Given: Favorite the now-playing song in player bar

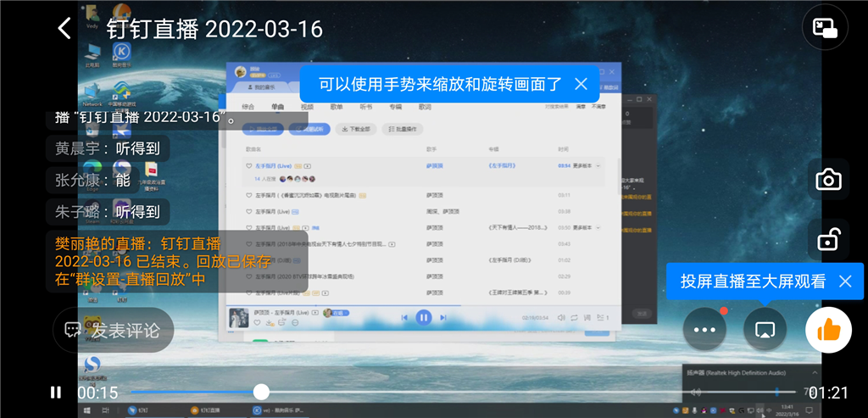Looking at the screenshot, I should (257, 323).
